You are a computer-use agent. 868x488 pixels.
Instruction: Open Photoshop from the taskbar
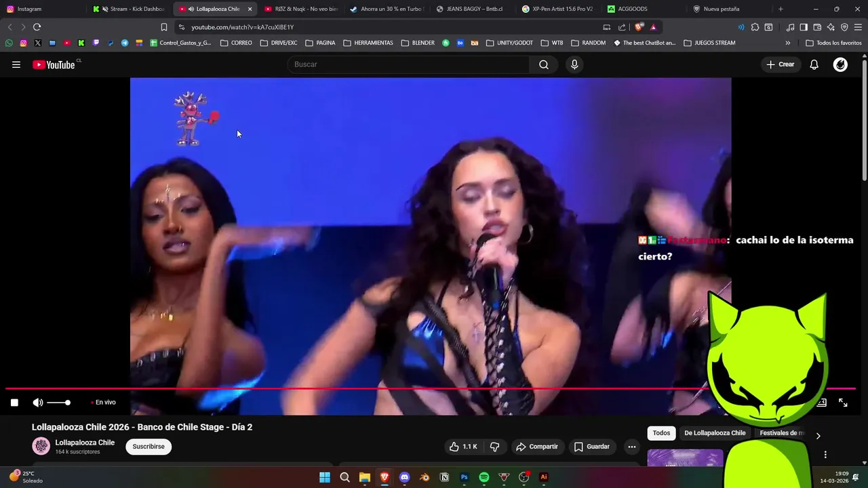point(465,477)
